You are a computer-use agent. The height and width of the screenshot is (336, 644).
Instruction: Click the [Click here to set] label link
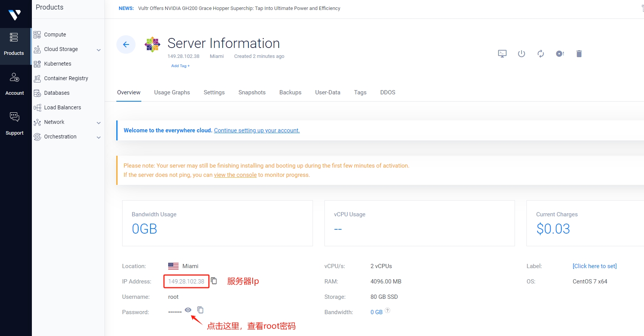click(x=594, y=266)
